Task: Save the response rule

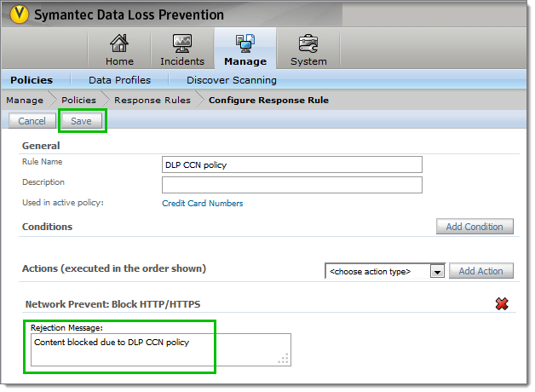Action: [x=81, y=121]
